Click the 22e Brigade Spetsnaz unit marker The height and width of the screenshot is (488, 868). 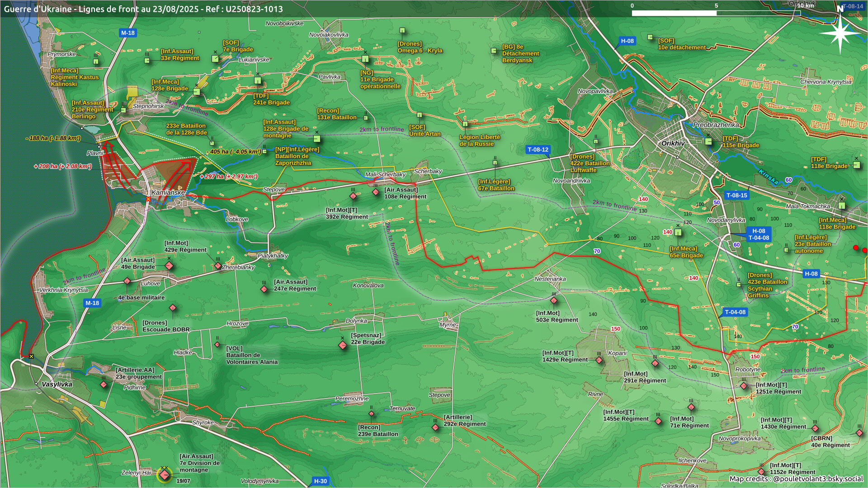(343, 345)
